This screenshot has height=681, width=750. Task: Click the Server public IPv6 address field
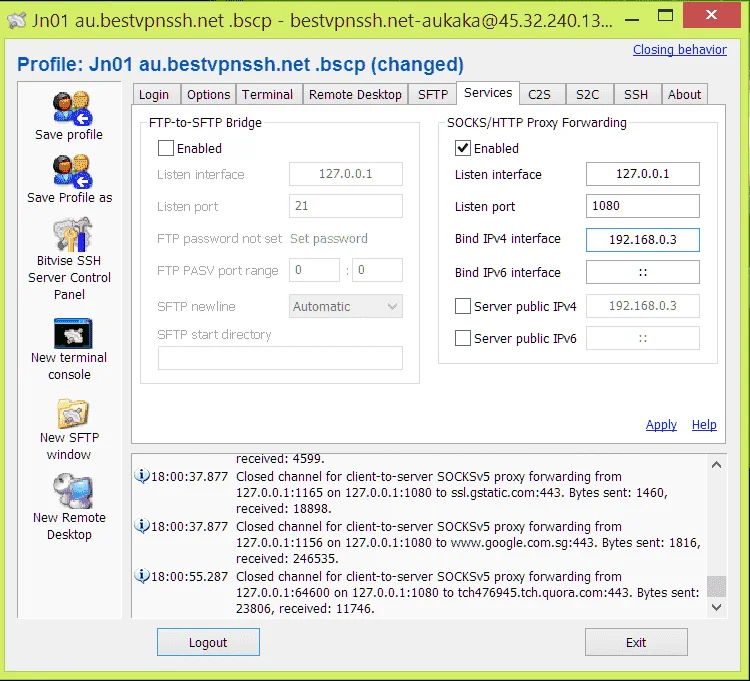[x=642, y=338]
